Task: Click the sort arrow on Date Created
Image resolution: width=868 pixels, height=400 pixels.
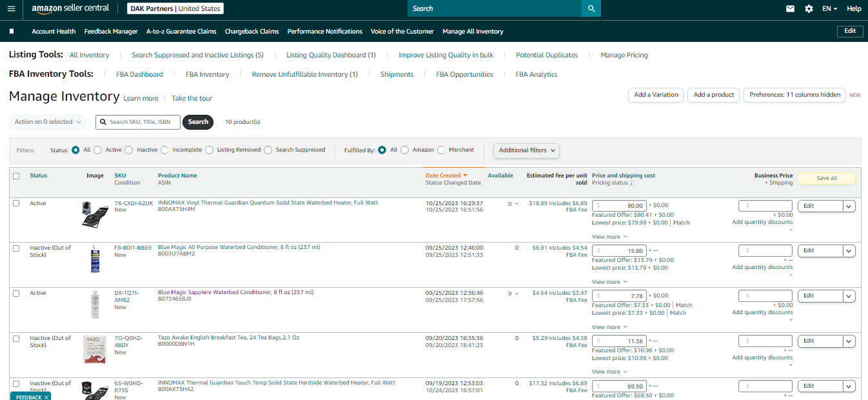Action: pos(465,175)
